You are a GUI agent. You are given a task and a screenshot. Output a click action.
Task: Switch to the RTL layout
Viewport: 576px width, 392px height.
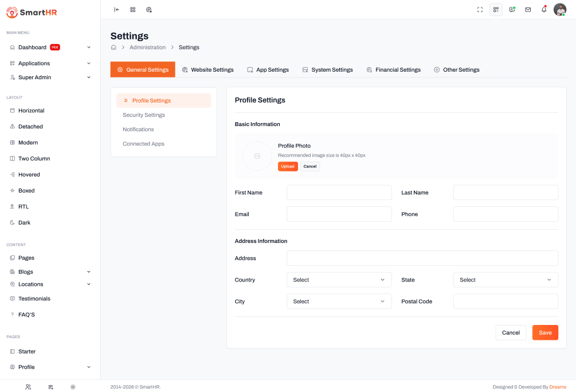23,207
